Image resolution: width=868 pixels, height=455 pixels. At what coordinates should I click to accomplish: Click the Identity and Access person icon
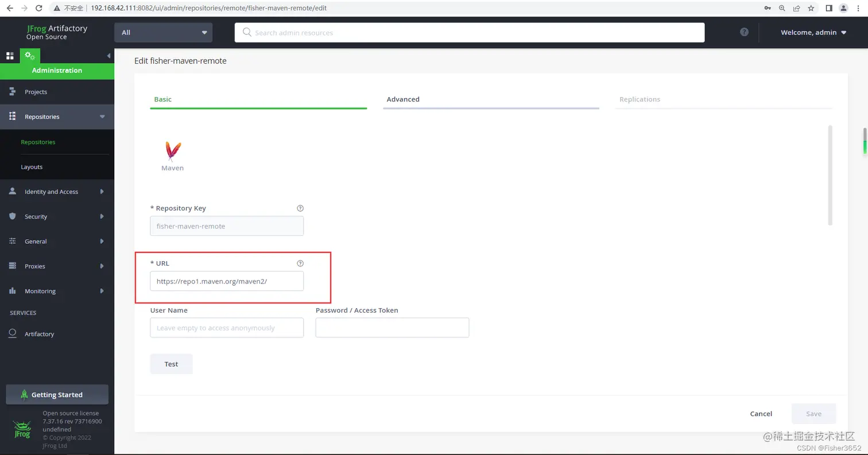[12, 191]
